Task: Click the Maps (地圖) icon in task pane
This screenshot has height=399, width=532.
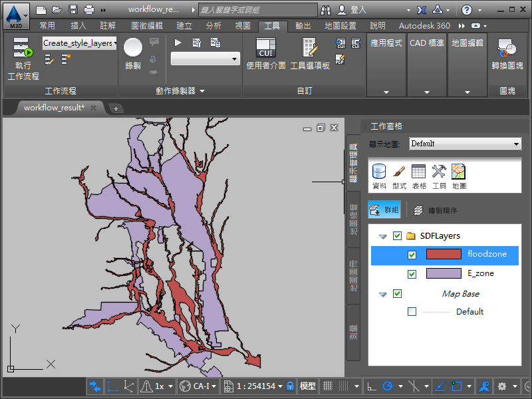Action: pos(459,172)
